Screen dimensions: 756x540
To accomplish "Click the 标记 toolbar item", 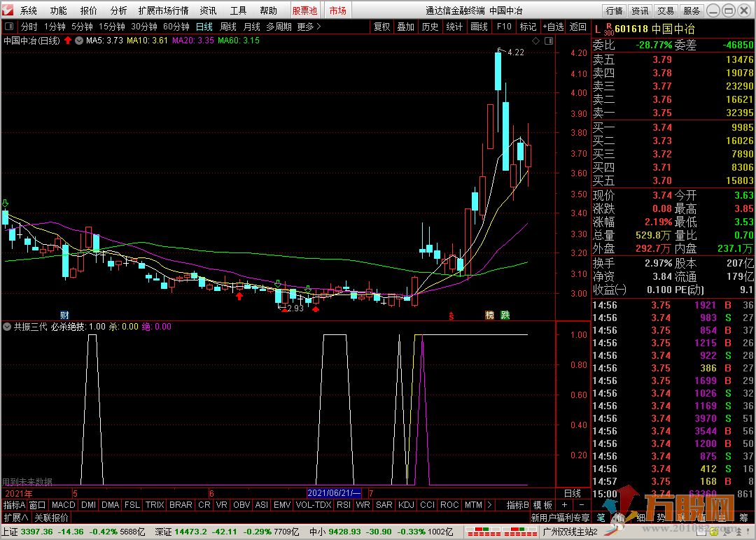I will coord(528,27).
